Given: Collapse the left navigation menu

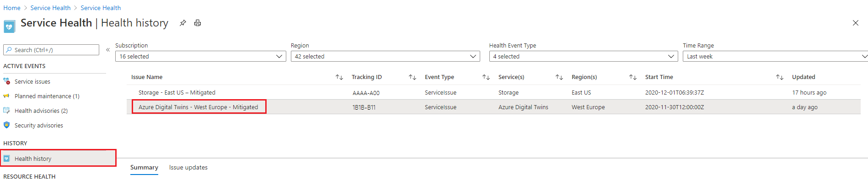Looking at the screenshot, I should [108, 50].
